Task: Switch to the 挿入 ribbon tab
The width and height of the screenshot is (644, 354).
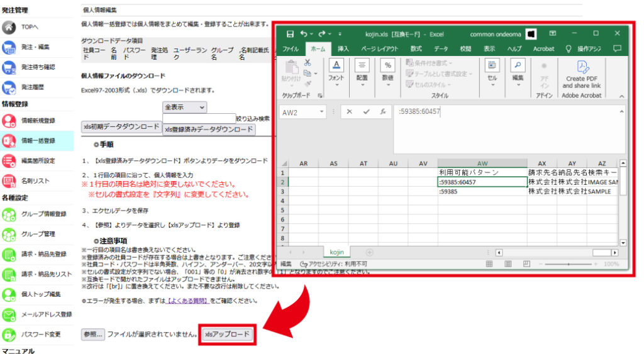Action: 343,49
